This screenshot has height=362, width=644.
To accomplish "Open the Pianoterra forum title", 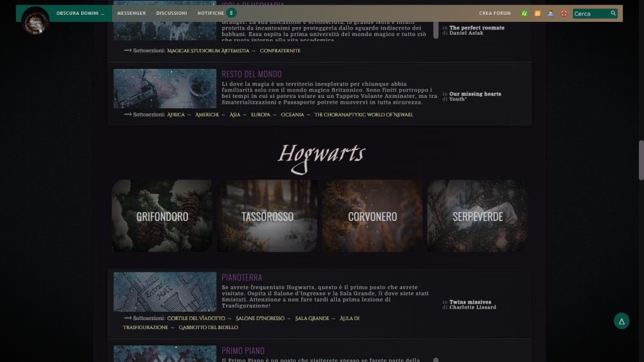I will pos(242,278).
